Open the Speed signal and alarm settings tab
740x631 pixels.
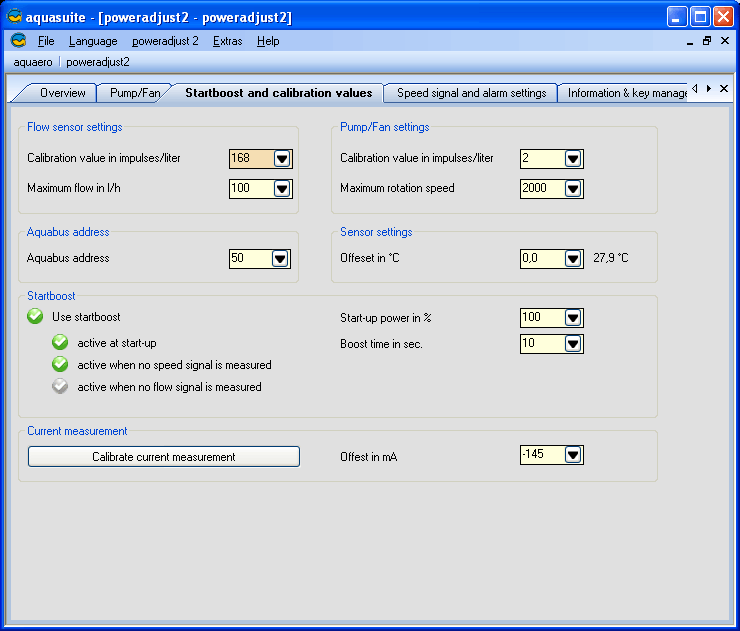coord(471,93)
